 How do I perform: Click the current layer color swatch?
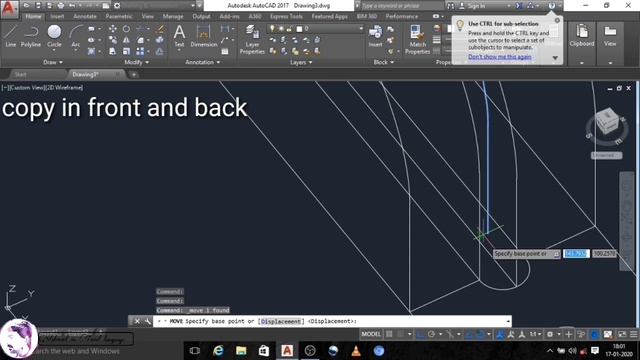[x=299, y=29]
